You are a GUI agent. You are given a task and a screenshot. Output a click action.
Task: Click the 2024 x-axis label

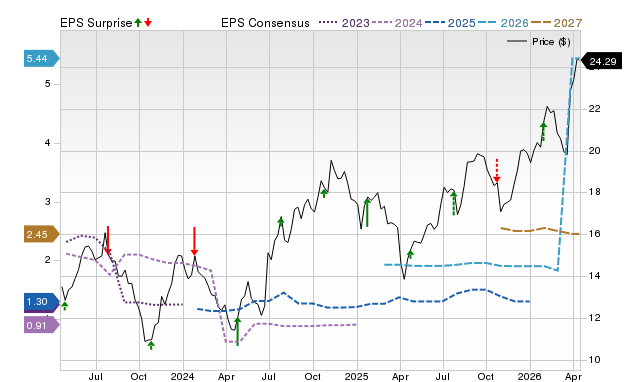point(182,376)
